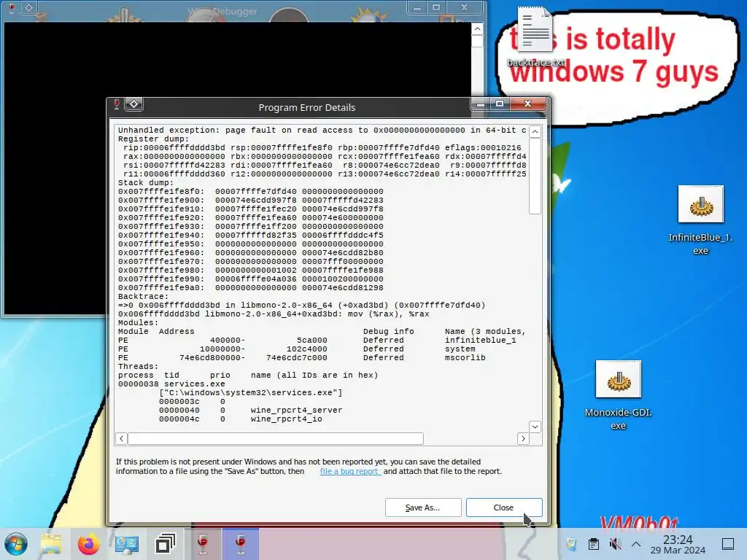Close the Wine Debugger window
This screenshot has height=560, width=747.
coord(465,7)
